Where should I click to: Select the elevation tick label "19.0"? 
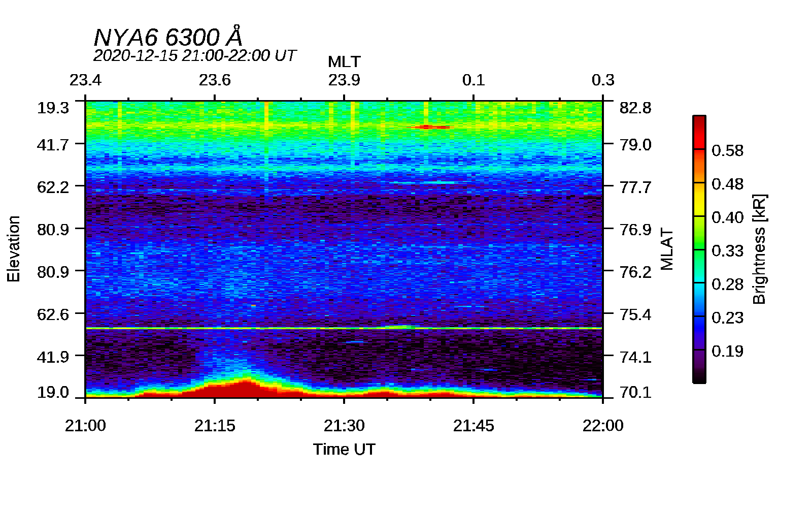coord(53,392)
